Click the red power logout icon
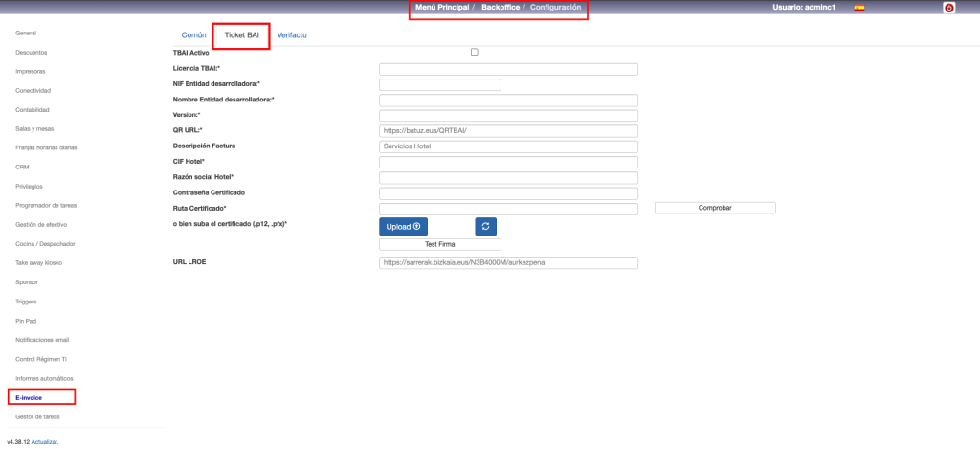Viewport: 980px width, 449px height. click(x=948, y=8)
